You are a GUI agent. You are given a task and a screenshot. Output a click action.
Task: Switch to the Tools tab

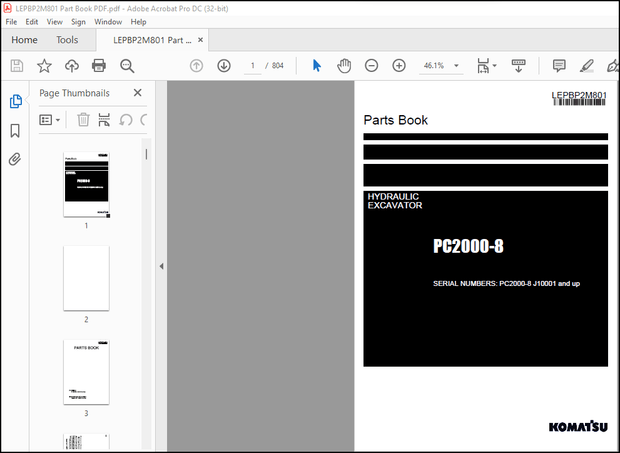tap(67, 40)
